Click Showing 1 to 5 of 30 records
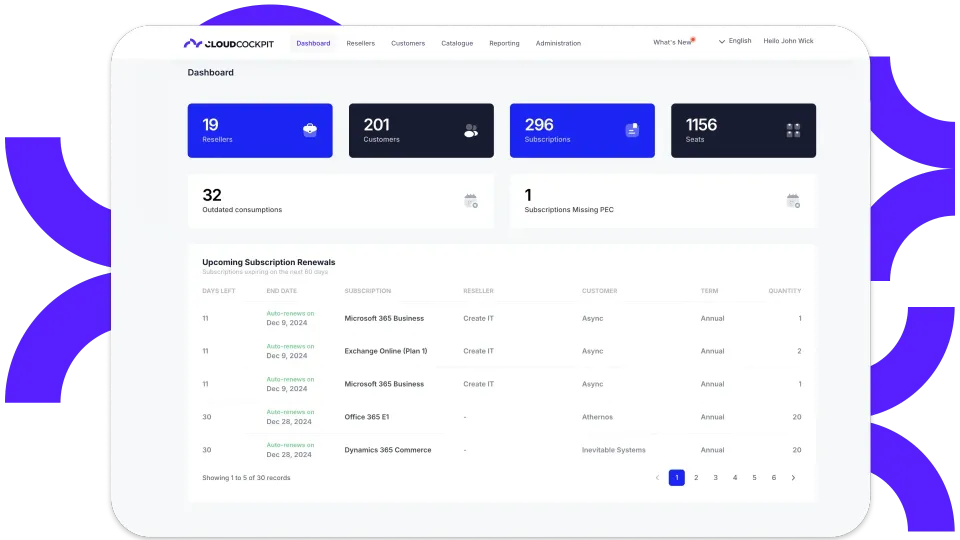960x540 pixels. 246,478
